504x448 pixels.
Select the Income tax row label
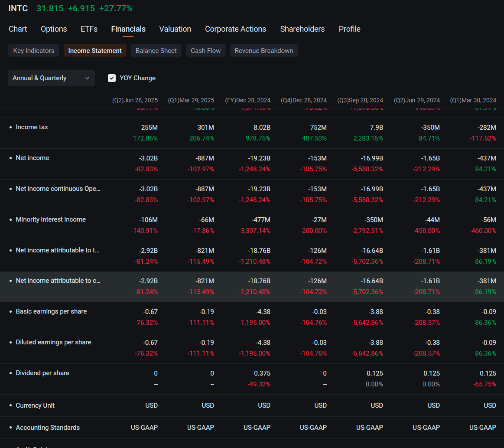[x=32, y=127]
